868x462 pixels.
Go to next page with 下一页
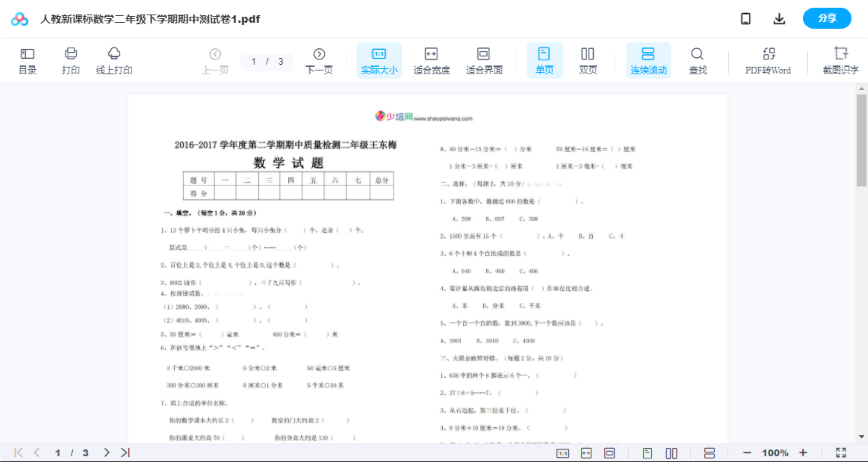tap(319, 60)
